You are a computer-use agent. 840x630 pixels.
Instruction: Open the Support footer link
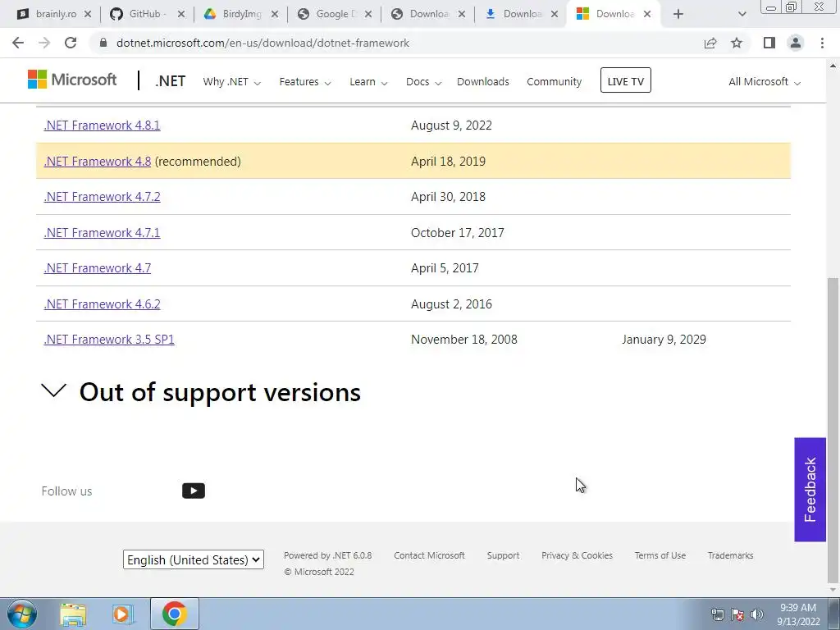tap(503, 555)
